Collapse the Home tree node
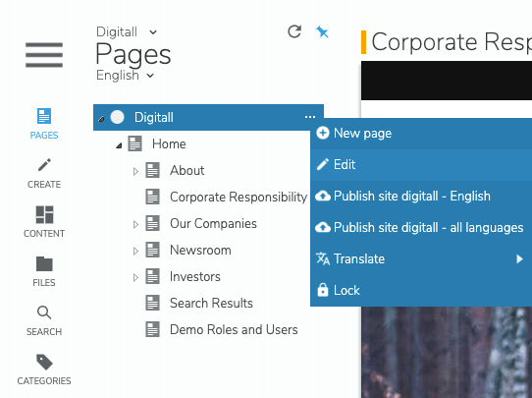The width and height of the screenshot is (532, 398). click(119, 145)
